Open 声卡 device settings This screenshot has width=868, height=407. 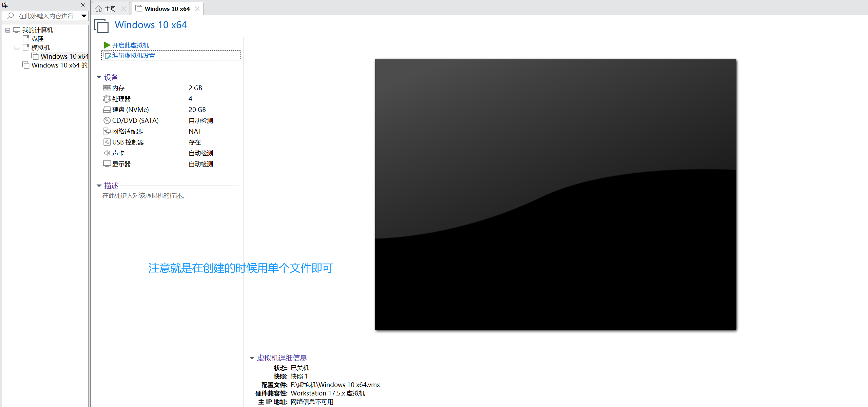click(118, 153)
